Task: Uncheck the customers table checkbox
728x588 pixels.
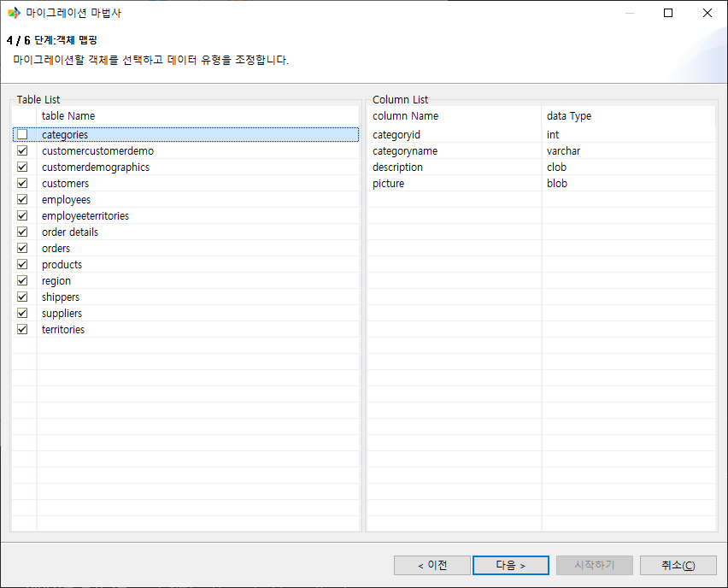Action: pyautogui.click(x=22, y=183)
